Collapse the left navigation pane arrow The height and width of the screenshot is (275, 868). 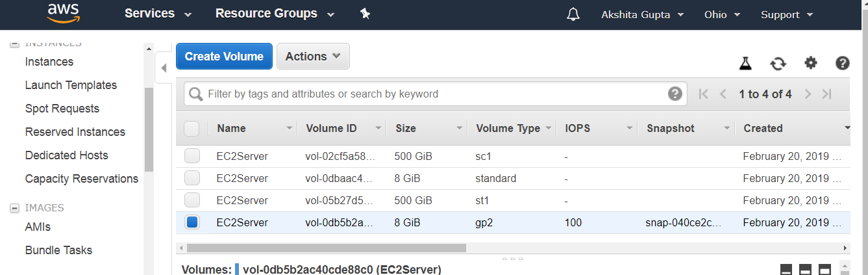click(164, 67)
